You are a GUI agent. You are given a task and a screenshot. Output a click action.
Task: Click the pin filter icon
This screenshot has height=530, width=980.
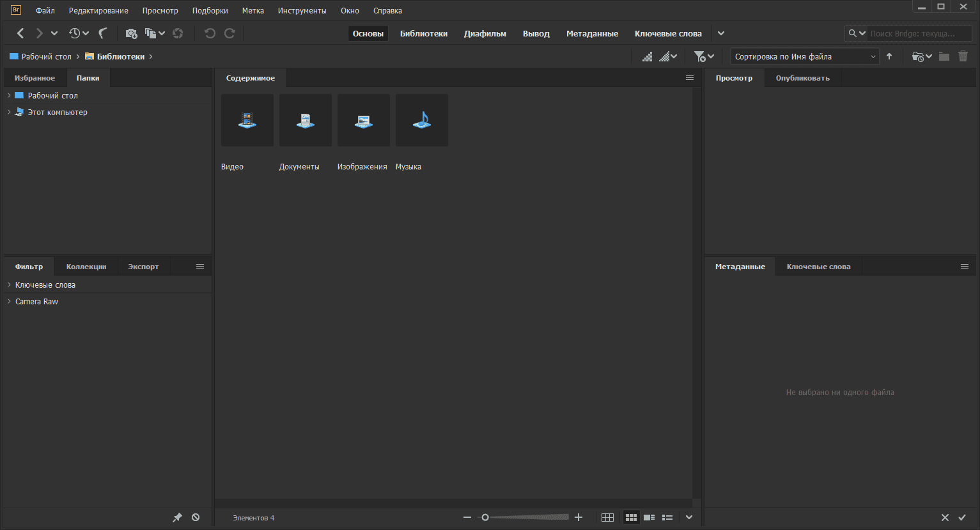pos(177,518)
